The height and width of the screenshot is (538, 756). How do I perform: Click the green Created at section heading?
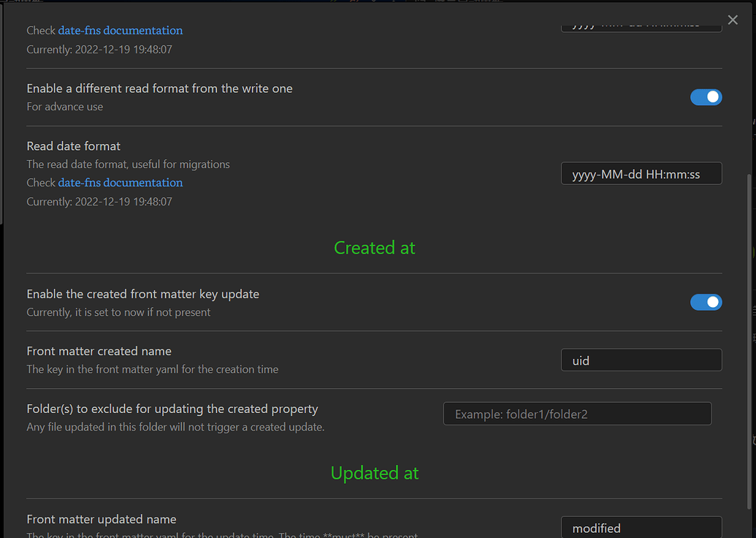374,248
